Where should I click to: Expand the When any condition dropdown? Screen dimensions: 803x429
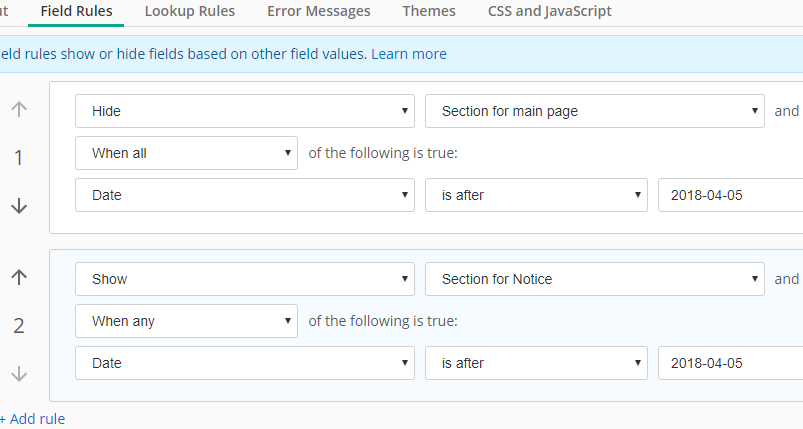tap(186, 321)
